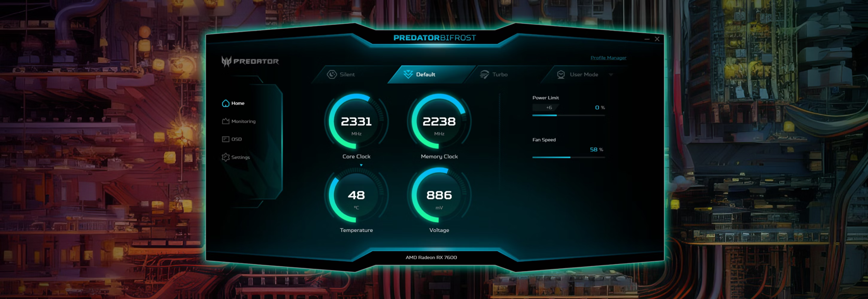This screenshot has height=299, width=868.
Task: Click the User Mode profile icon
Action: (x=561, y=74)
